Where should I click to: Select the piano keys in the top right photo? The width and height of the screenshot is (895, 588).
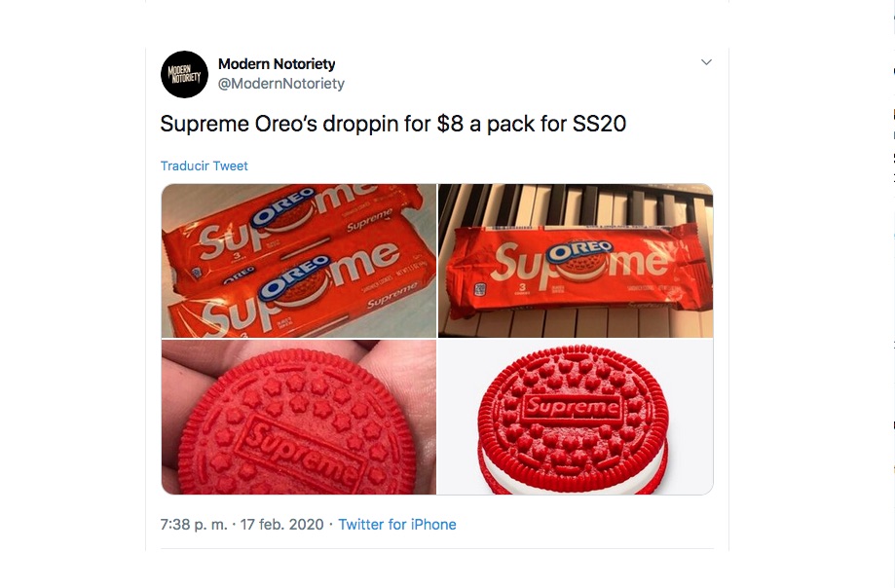point(576,204)
